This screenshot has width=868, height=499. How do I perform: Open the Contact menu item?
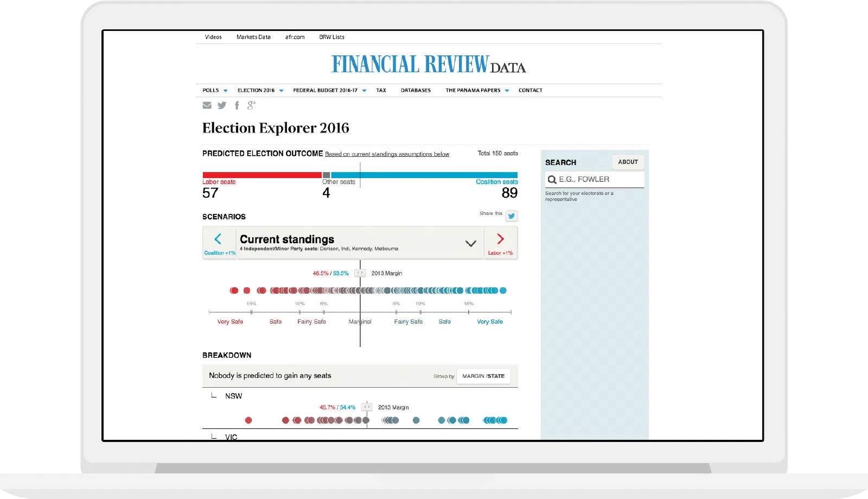pos(531,91)
